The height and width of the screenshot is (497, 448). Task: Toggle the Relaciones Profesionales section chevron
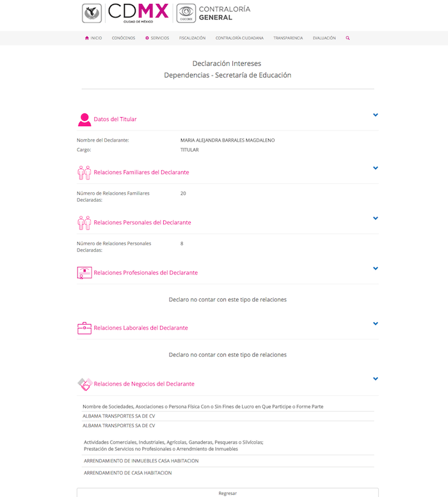376,268
